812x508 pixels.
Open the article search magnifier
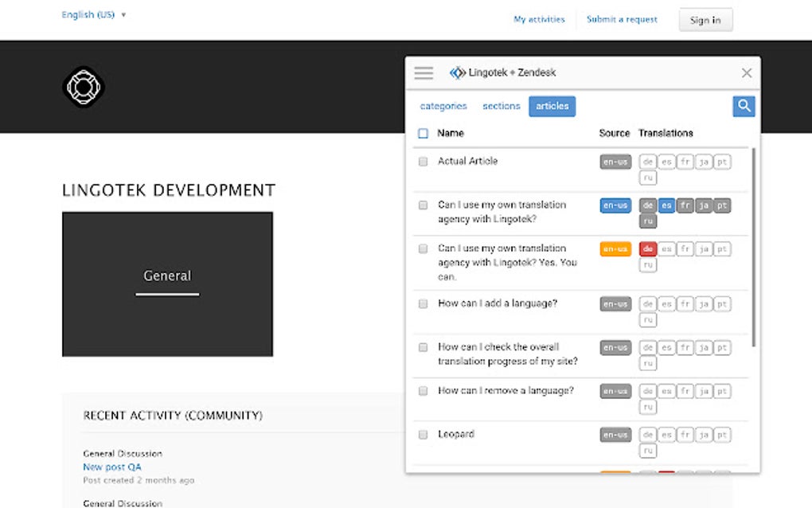pyautogui.click(x=743, y=105)
